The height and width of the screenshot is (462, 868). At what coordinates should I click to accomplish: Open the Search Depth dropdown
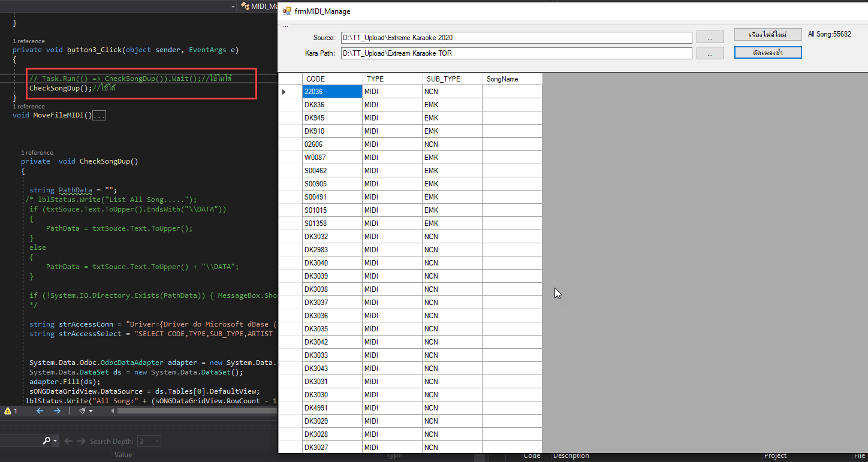[x=150, y=441]
